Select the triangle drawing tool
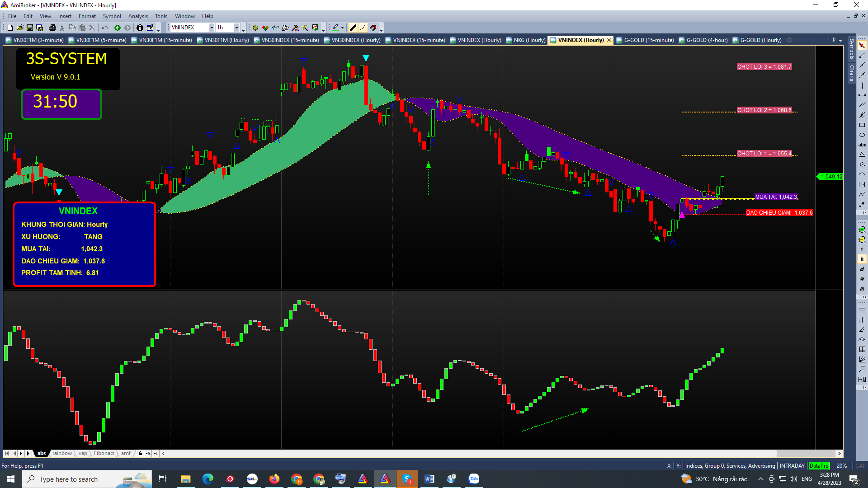The width and height of the screenshot is (868, 488). click(862, 155)
